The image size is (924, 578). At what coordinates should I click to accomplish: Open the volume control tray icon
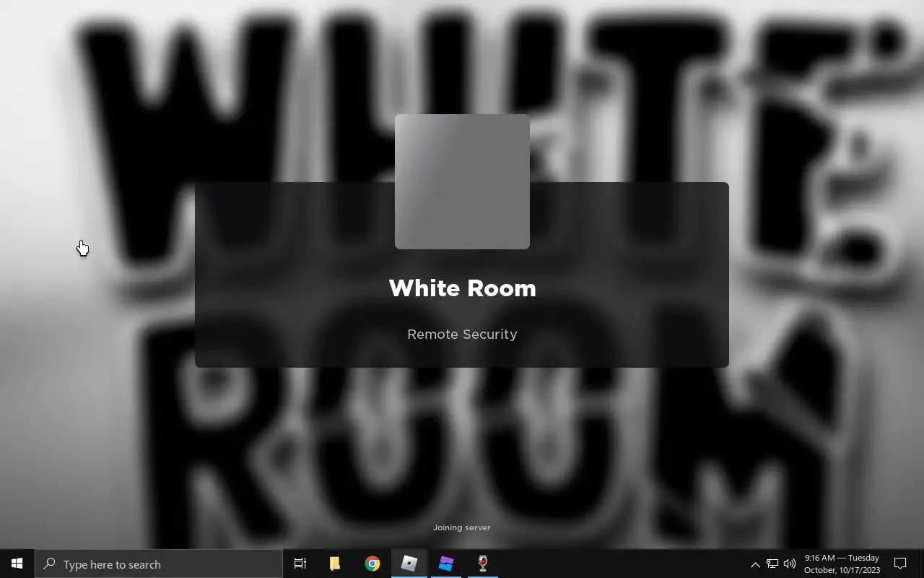pos(790,564)
